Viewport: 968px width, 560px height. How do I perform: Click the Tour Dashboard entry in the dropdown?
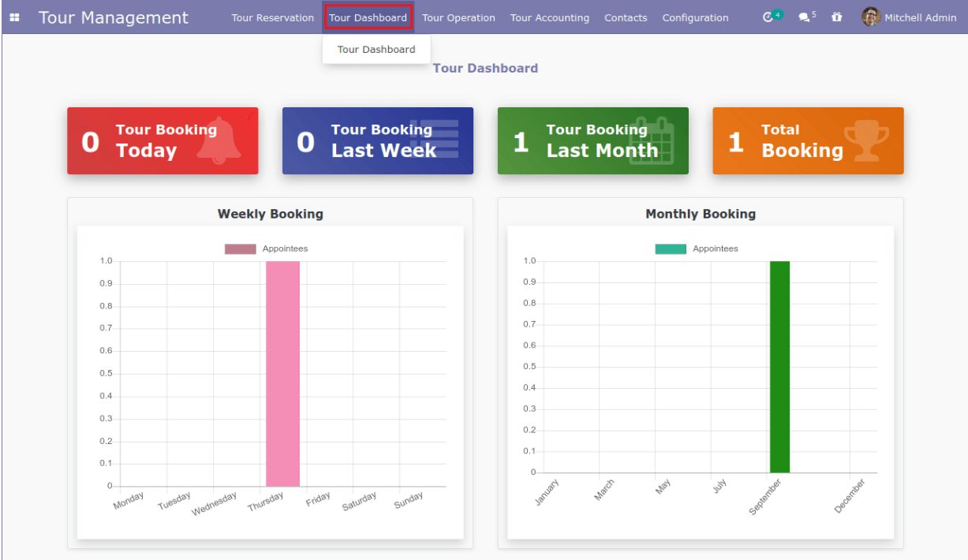coord(376,49)
